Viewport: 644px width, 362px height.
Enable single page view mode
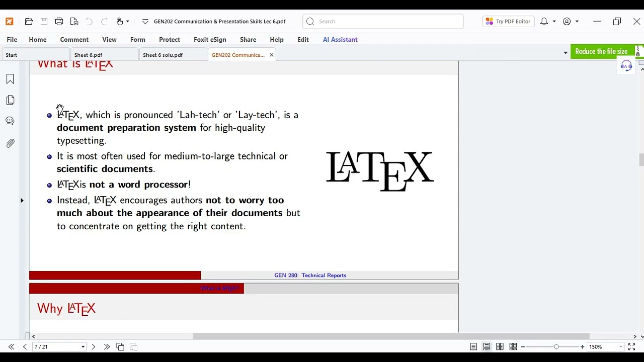(x=473, y=347)
